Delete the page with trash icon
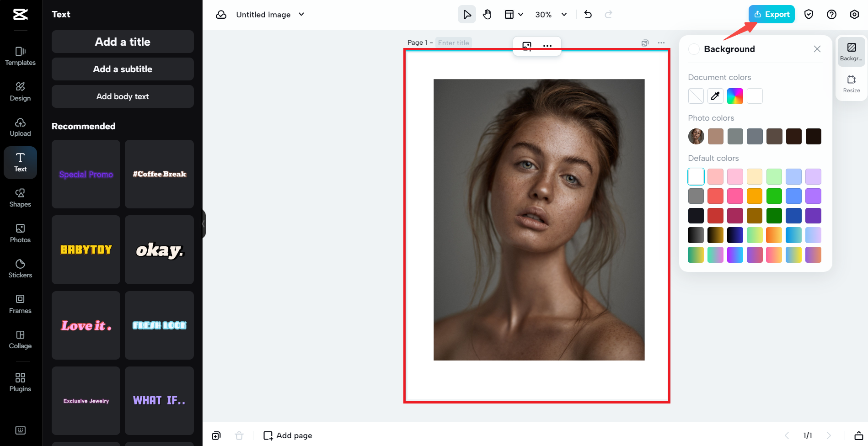This screenshot has width=868, height=446. pos(239,435)
